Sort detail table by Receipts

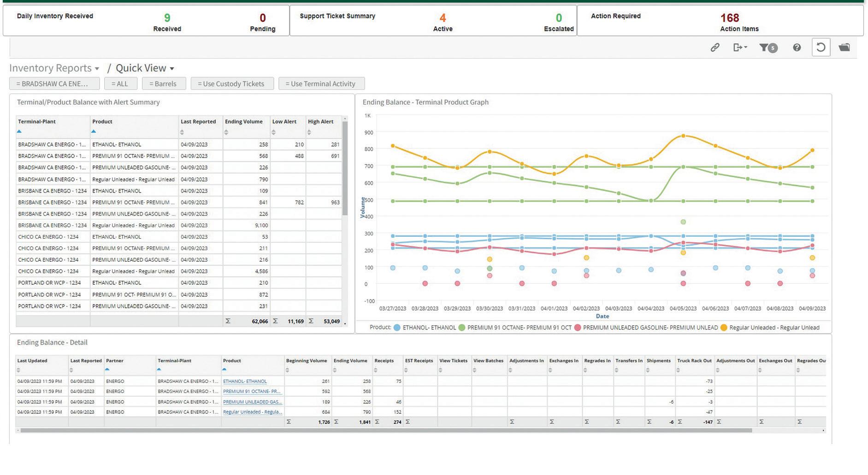click(376, 370)
